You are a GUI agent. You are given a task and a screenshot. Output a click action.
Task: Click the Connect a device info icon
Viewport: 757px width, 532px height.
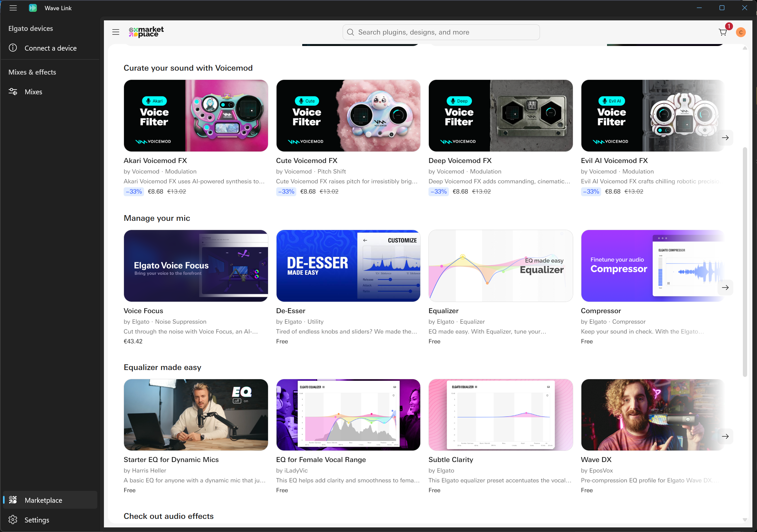(x=13, y=48)
